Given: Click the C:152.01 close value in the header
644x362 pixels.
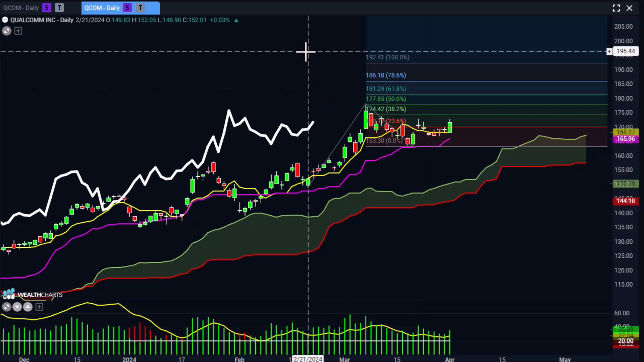Looking at the screenshot, I should click(x=194, y=20).
